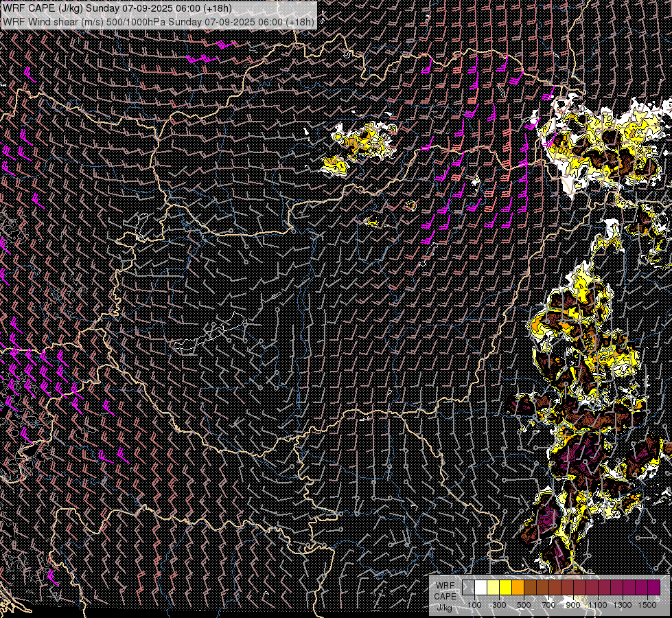This screenshot has width=672, height=618.
Task: Select the pale yellow 200–300 legend swatch
Action: pos(494,587)
